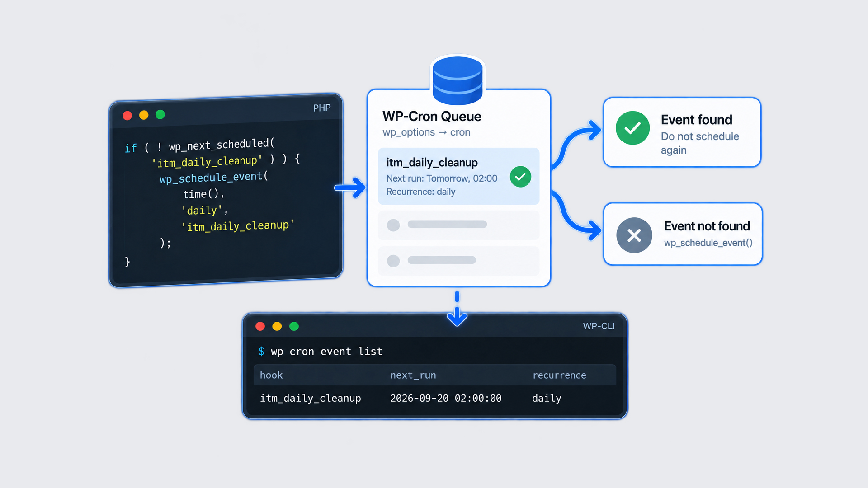Click the red dot in the WP-CLI window
This screenshot has height=488, width=868.
[x=260, y=326]
